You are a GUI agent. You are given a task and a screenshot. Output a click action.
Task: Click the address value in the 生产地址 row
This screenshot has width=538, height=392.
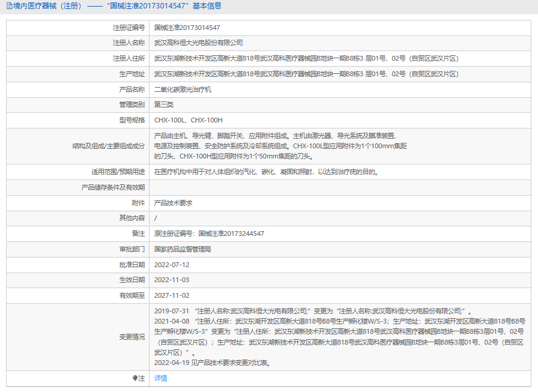tap(306, 74)
